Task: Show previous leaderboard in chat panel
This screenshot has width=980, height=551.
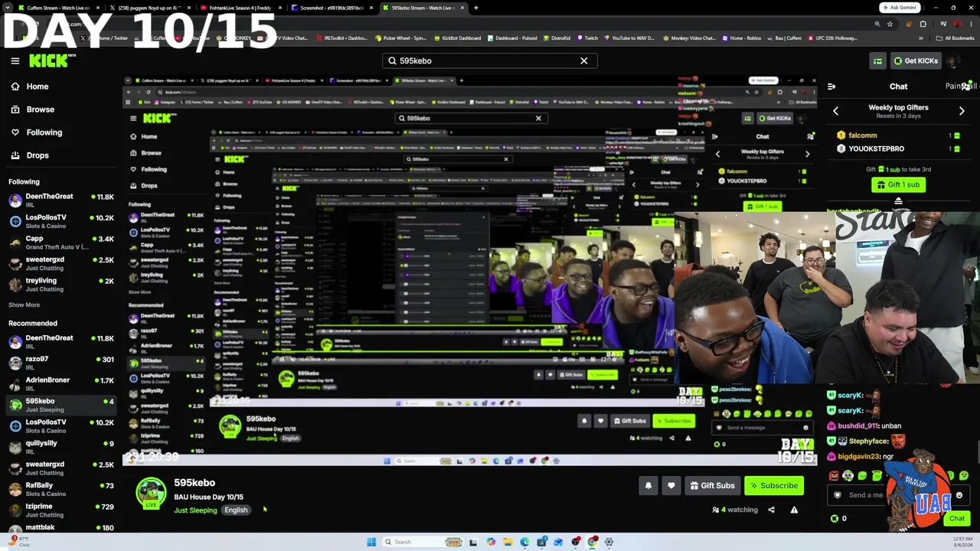Action: (835, 111)
